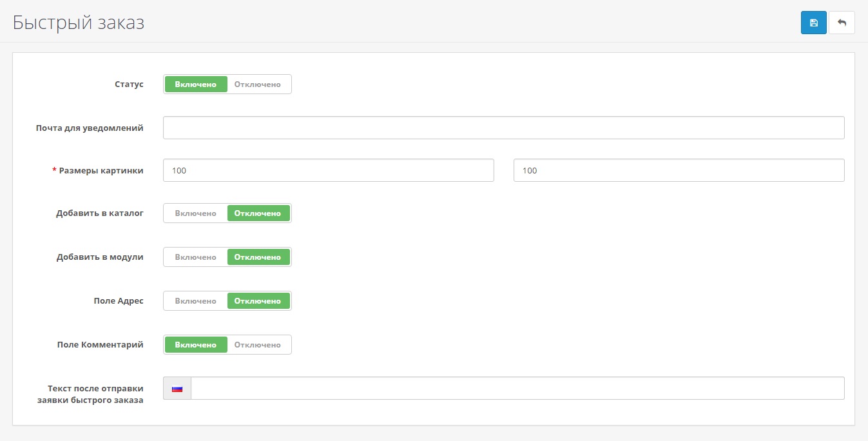Choose Отключено for Добавить в модули
Viewport: 868px width, 441px height.
pyautogui.click(x=258, y=257)
